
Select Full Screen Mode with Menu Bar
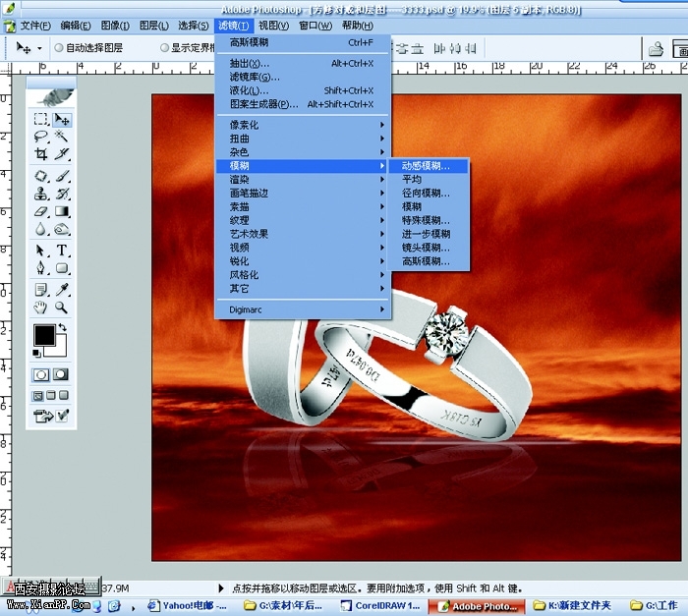point(51,395)
